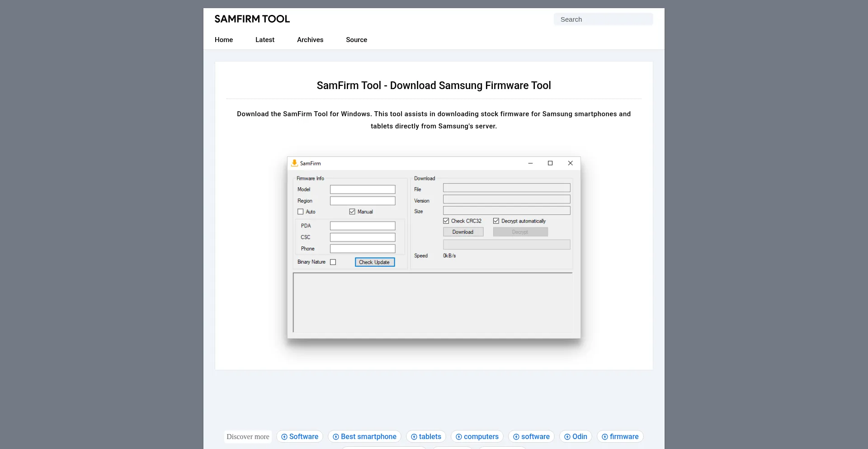Click the plus icon beside firmware
Viewport: 868px width, 449px height.
pos(605,437)
